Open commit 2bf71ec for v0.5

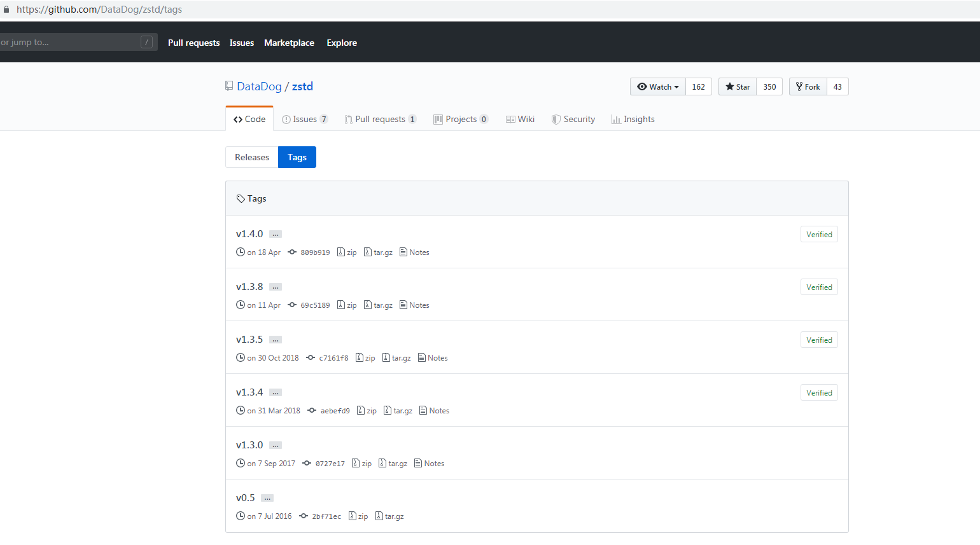[326, 516]
